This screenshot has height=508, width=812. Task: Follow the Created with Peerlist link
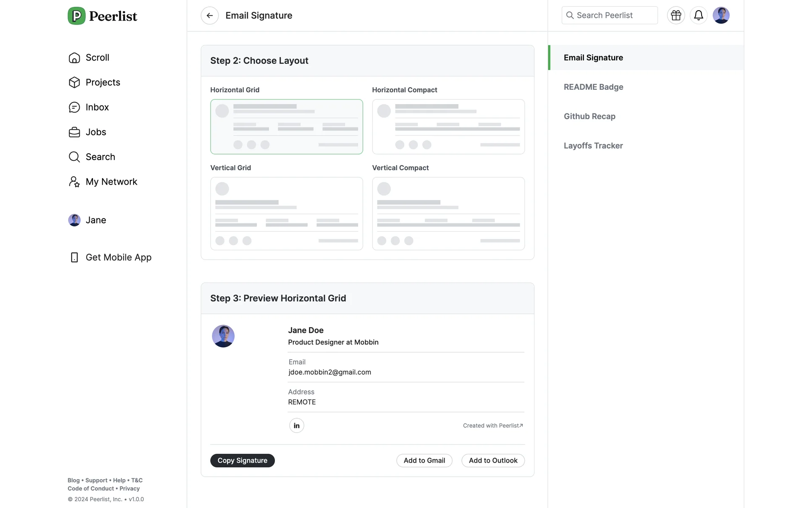(493, 425)
